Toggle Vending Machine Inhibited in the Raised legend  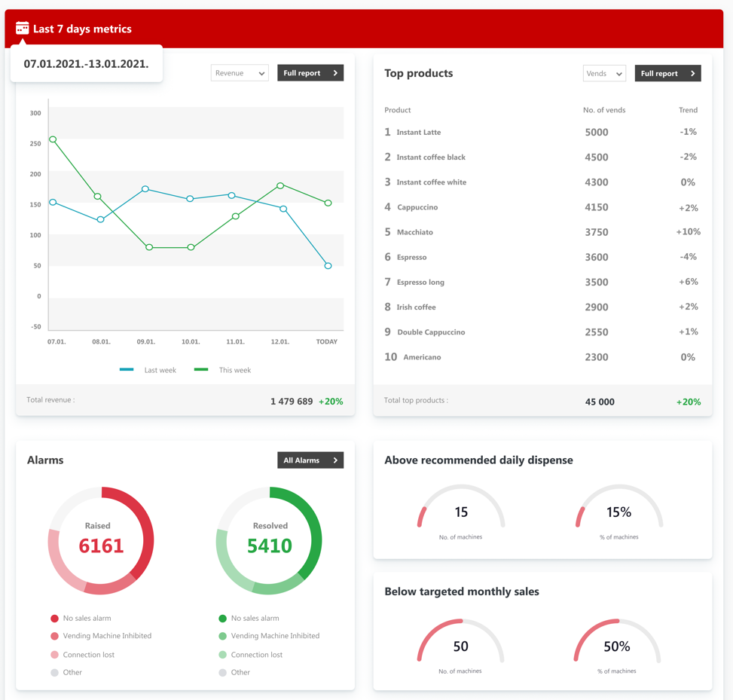[53, 636]
